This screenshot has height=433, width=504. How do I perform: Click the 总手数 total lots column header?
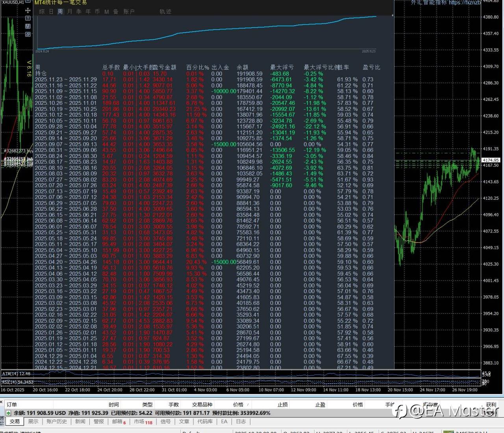point(111,67)
